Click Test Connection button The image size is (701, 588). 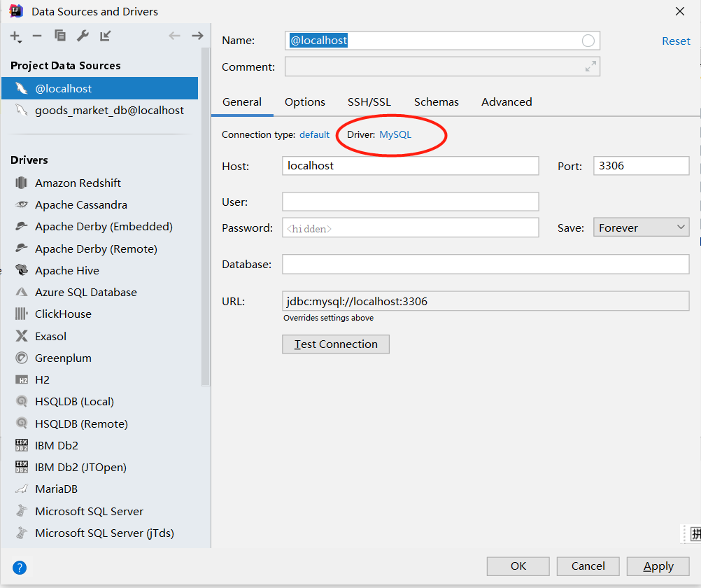[336, 344]
